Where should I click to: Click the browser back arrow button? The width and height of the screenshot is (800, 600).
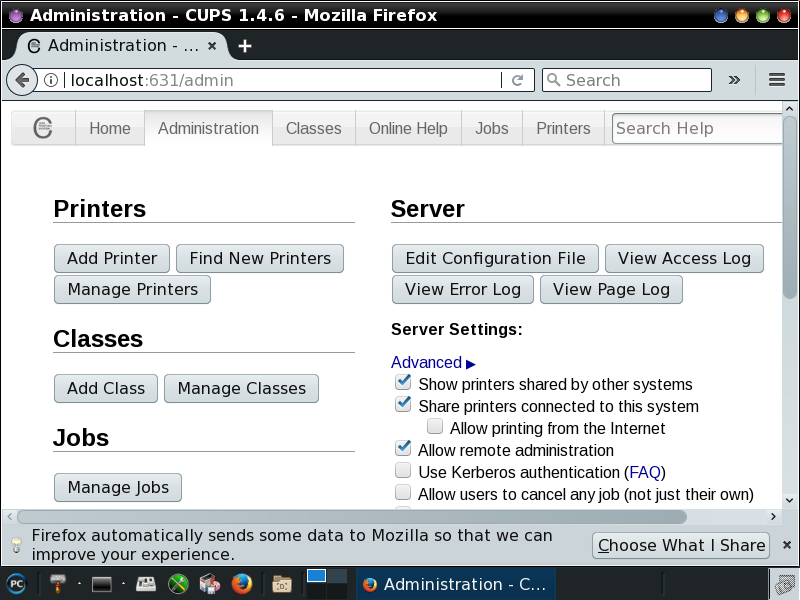[x=21, y=80]
